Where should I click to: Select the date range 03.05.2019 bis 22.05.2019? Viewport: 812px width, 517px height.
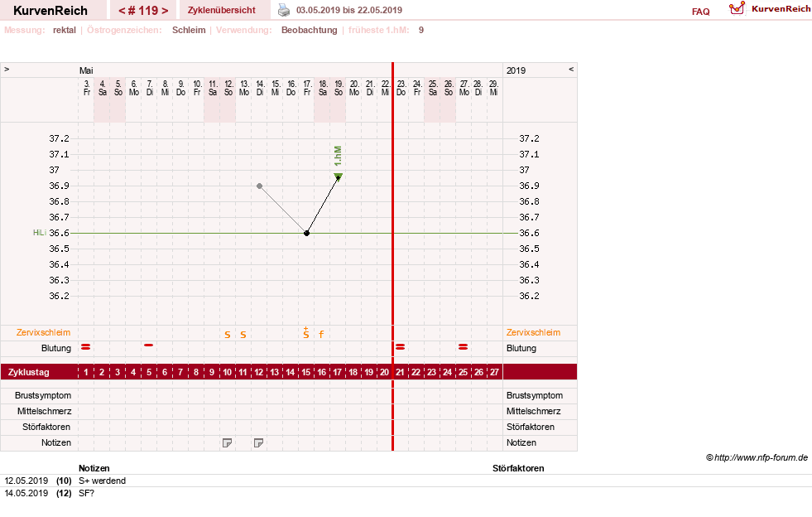coord(349,10)
